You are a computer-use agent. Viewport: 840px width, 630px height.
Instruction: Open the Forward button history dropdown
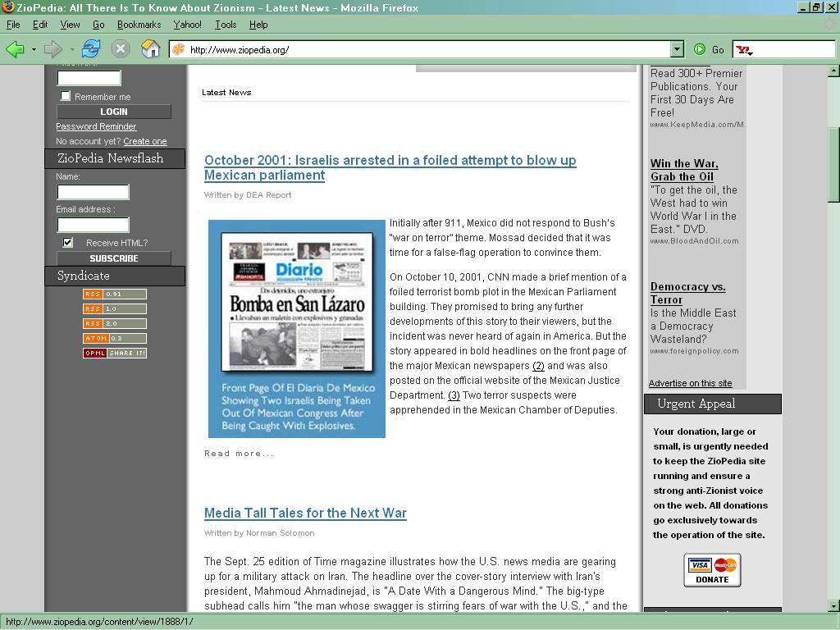coord(72,50)
